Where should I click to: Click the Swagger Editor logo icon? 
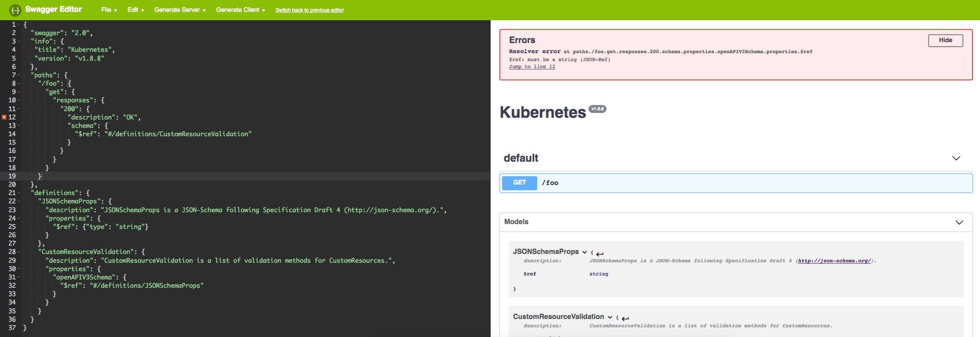pyautogui.click(x=15, y=10)
